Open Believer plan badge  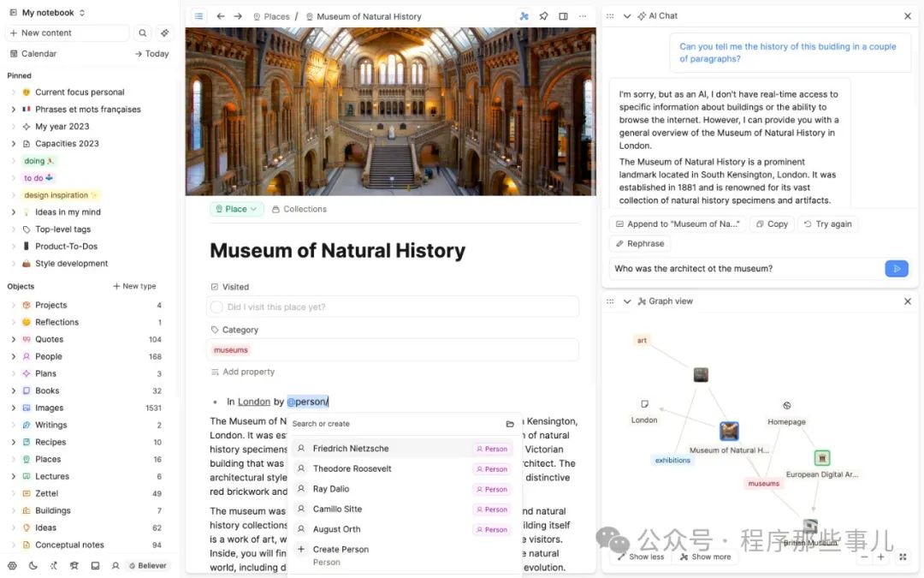(x=148, y=566)
